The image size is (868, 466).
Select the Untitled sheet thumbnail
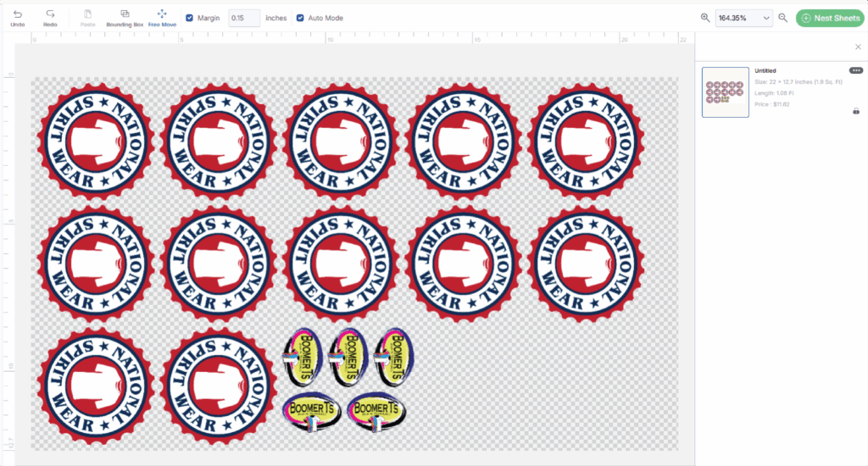(726, 92)
